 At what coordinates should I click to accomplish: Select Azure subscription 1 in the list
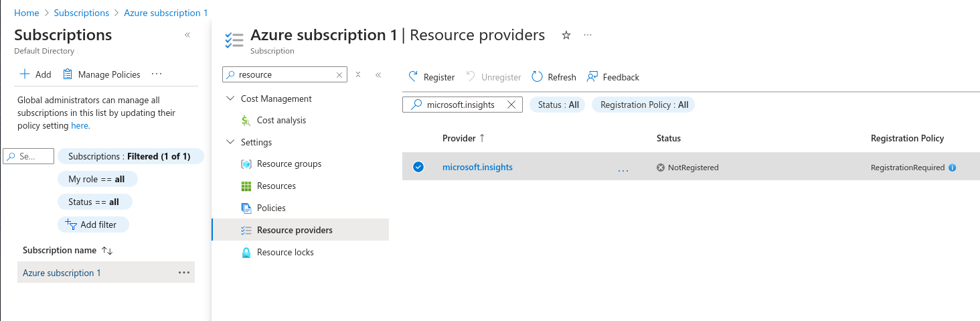tap(62, 273)
